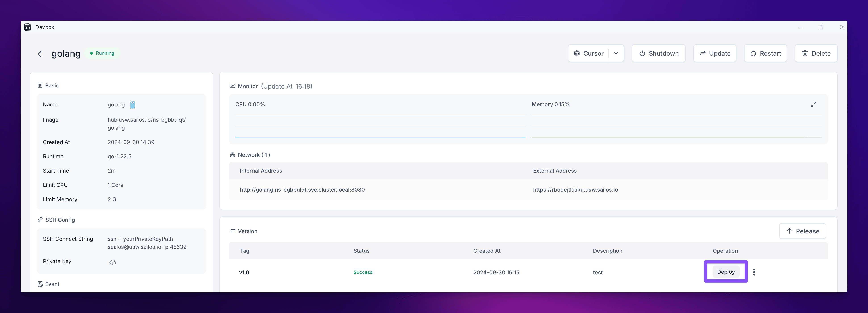Expand the Memory chart to fullscreen
Screen dimensions: 868x313
pos(813,104)
